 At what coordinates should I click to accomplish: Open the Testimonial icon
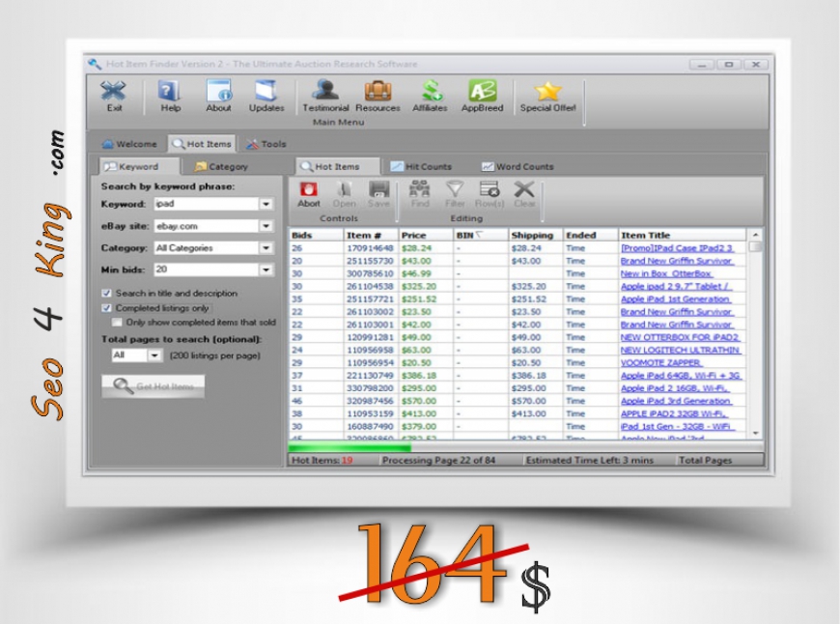pyautogui.click(x=325, y=90)
